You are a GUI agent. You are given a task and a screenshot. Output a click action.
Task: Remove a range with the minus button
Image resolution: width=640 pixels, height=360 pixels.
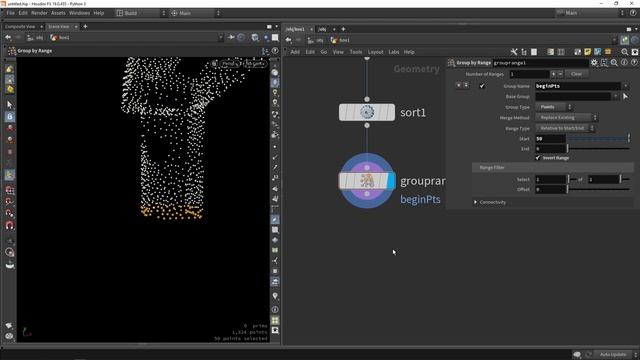tap(560, 74)
